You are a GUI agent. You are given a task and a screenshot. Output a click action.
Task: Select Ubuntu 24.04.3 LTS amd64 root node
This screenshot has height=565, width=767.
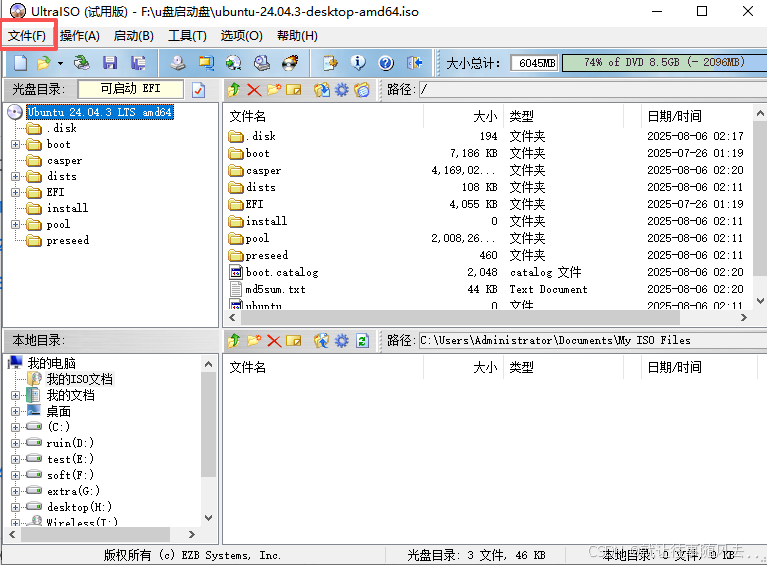(x=99, y=112)
